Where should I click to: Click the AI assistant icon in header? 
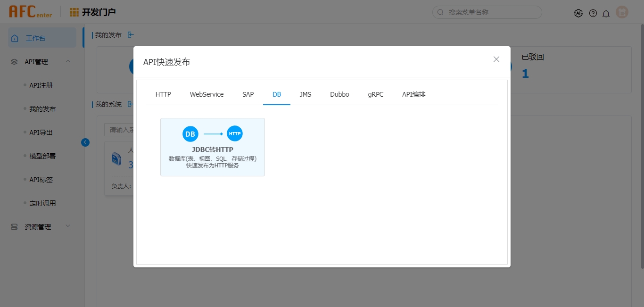coord(578,13)
